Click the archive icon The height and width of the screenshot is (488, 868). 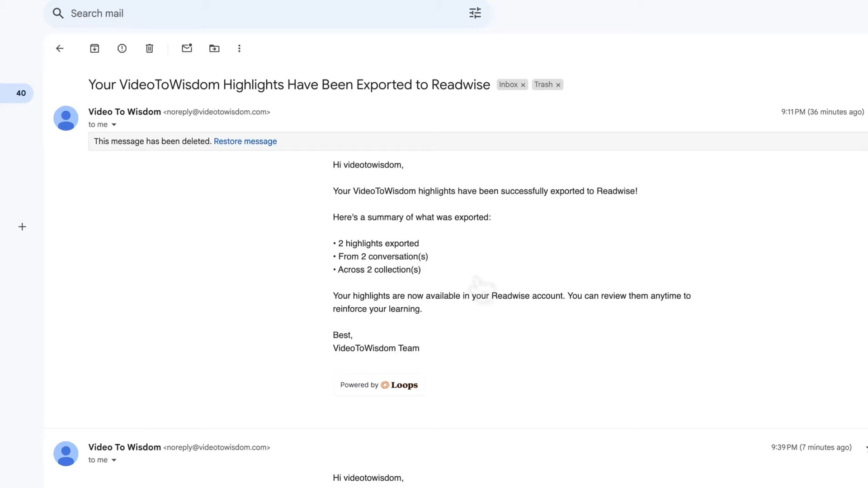click(x=94, y=48)
